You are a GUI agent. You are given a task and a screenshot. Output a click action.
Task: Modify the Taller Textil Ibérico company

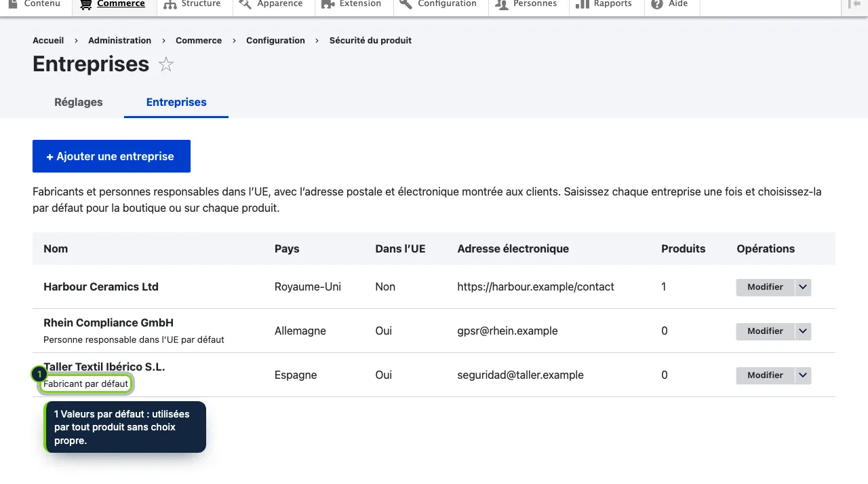pos(765,375)
